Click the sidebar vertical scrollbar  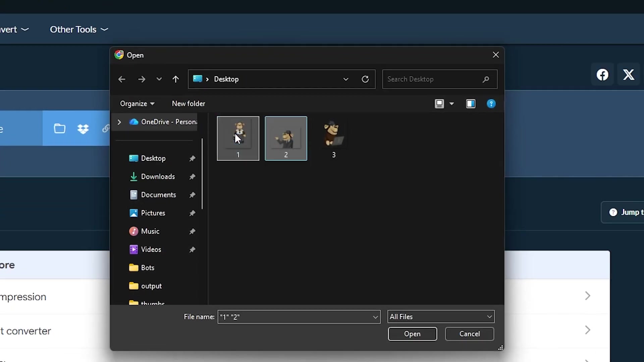pyautogui.click(x=202, y=174)
